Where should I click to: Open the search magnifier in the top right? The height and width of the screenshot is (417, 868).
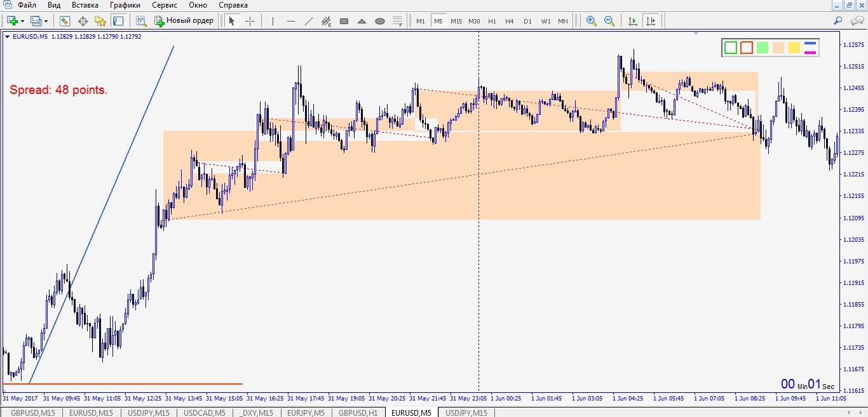837,21
